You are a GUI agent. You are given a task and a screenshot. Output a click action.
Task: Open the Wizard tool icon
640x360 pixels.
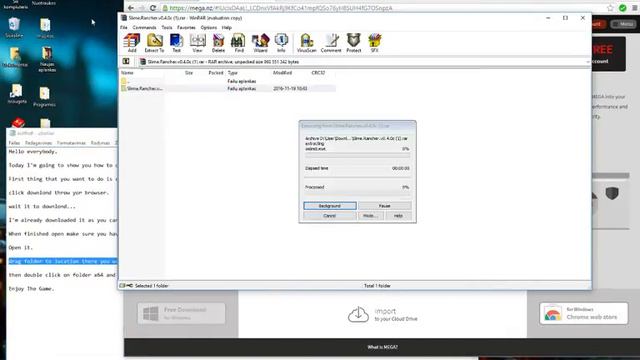point(260,43)
